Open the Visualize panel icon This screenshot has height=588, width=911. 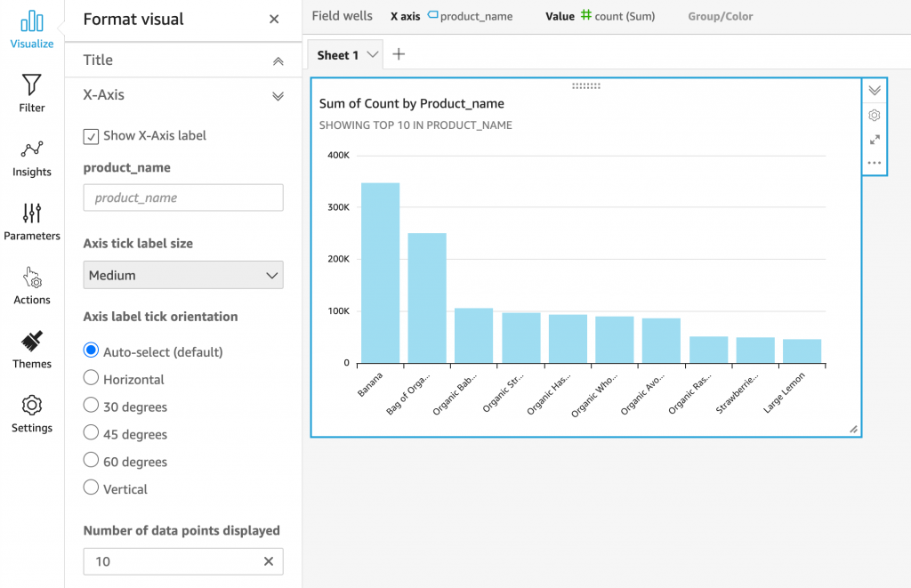32,21
